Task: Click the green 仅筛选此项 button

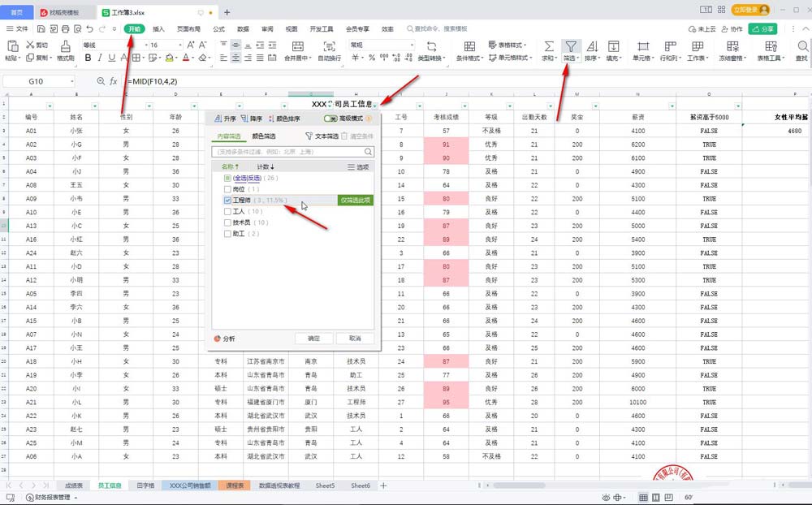Action: click(356, 200)
